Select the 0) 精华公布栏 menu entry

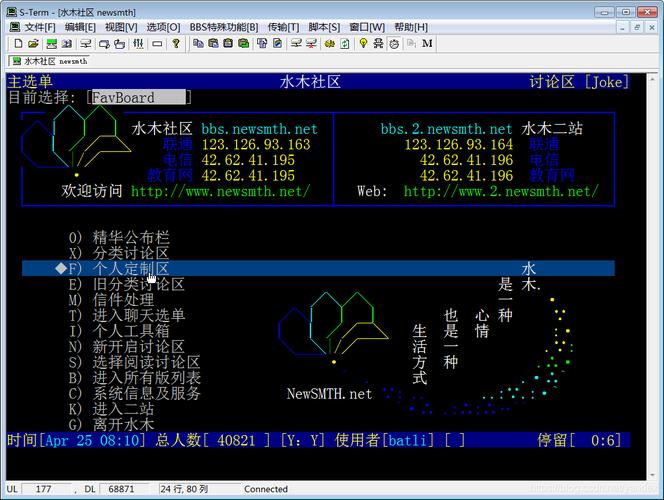pyautogui.click(x=119, y=237)
